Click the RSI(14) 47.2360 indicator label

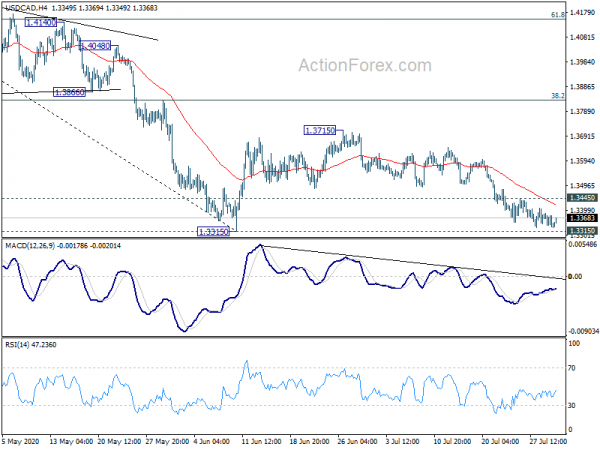pyautogui.click(x=31, y=345)
